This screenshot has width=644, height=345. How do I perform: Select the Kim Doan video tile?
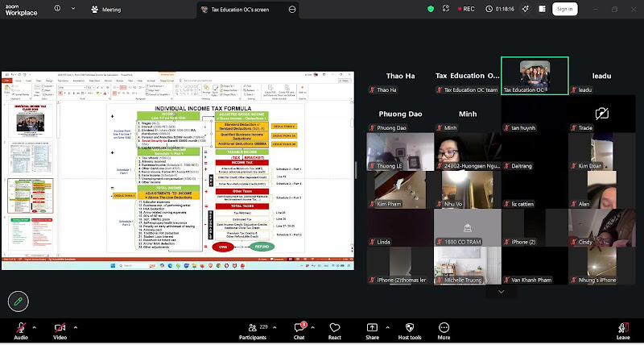(x=602, y=152)
